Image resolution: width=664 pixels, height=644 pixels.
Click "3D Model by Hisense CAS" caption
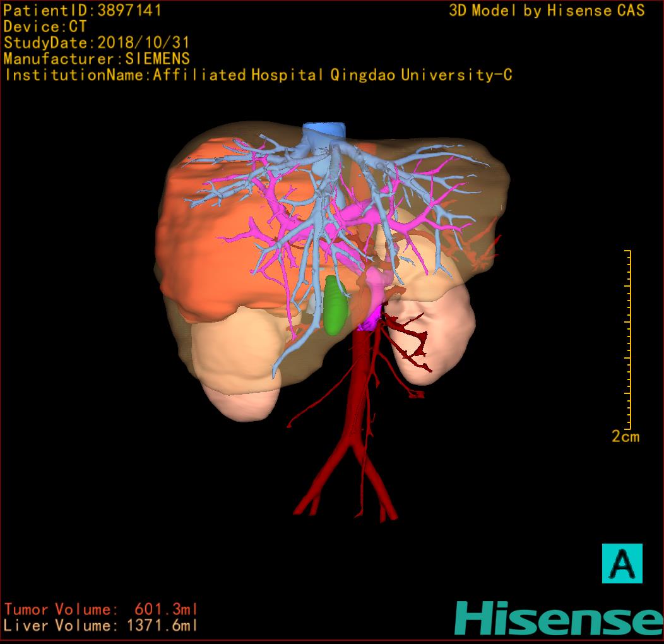tap(547, 11)
